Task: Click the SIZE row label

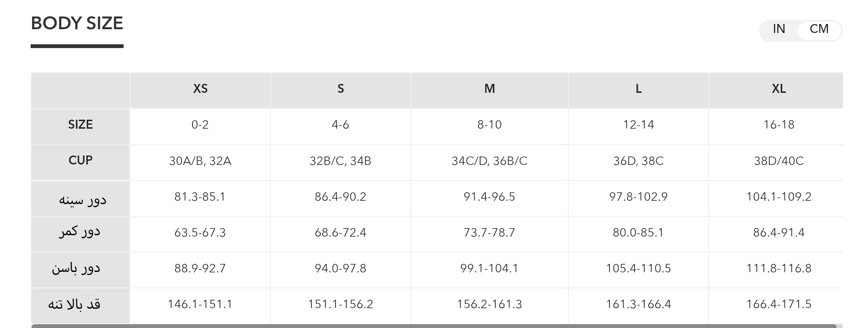Action: coord(80,125)
